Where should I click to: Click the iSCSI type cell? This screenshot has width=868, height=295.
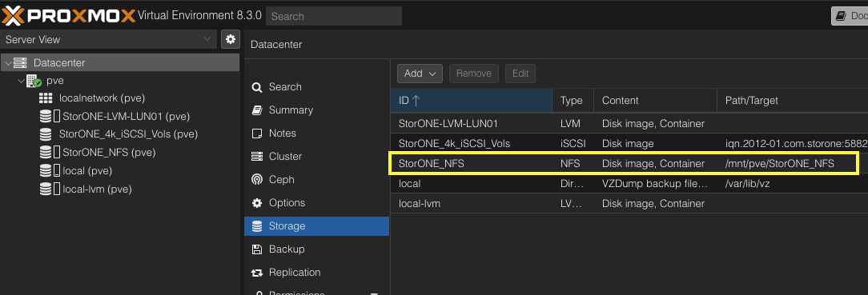(x=573, y=144)
